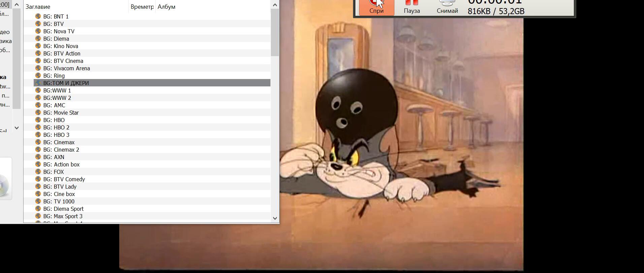This screenshot has width=644, height=273.
Task: Click the disc icon in the left panel
Action: 4,184
